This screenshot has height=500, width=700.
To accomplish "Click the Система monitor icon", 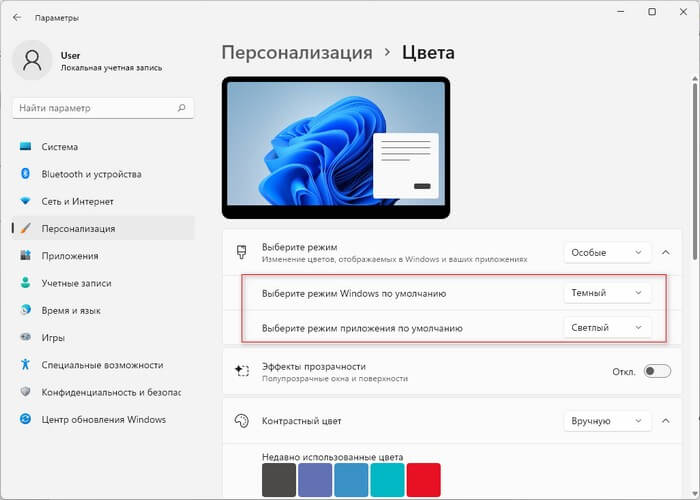I will tap(25, 146).
